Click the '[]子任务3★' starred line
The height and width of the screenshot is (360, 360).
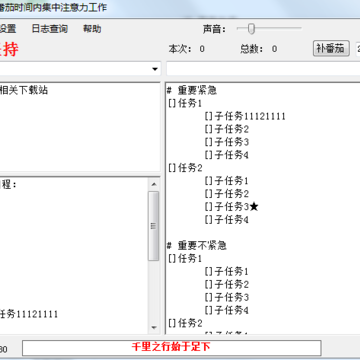pos(231,207)
